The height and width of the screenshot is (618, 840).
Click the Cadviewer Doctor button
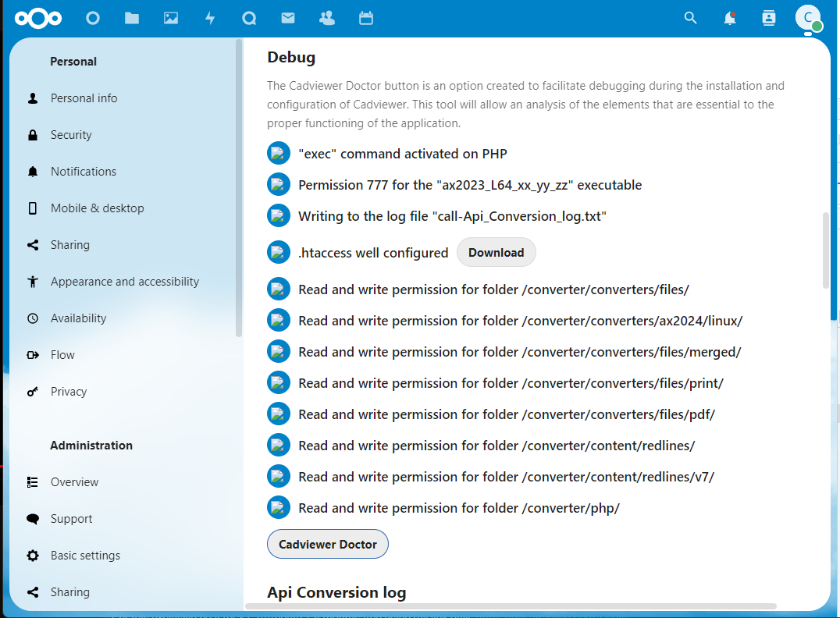click(x=328, y=545)
